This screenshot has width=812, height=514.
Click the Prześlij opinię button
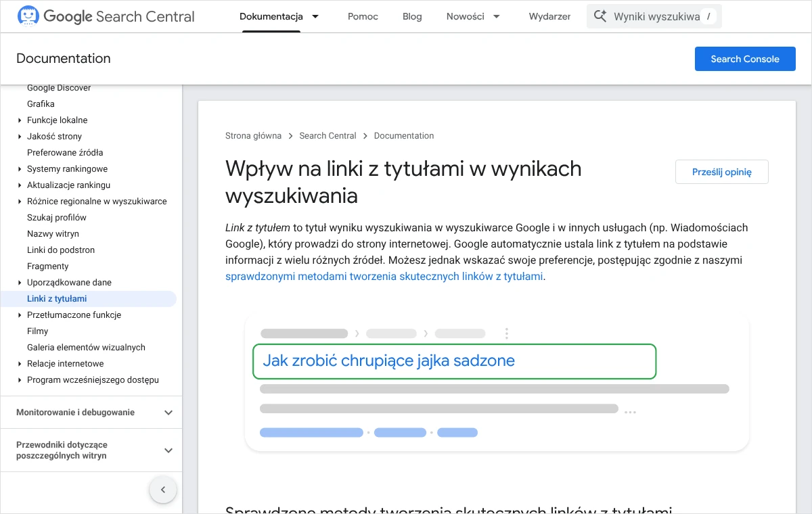coord(722,172)
